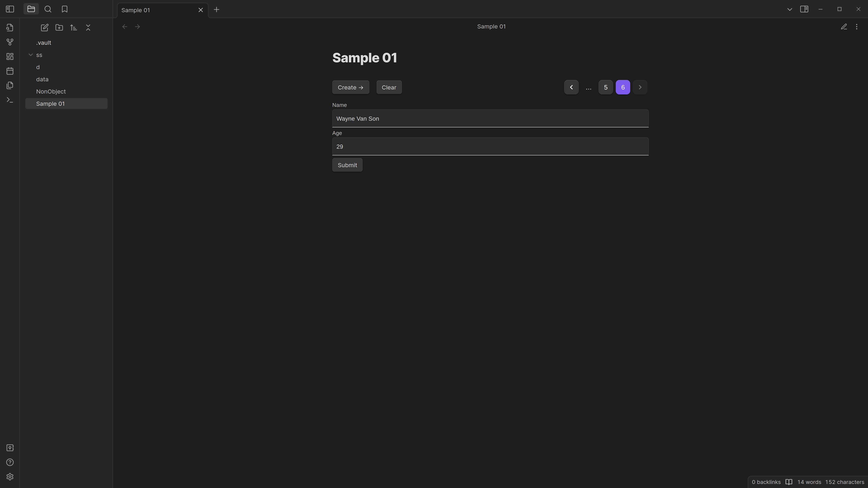Viewport: 868px width, 488px height.
Task: Create a new note icon
Action: tap(45, 28)
